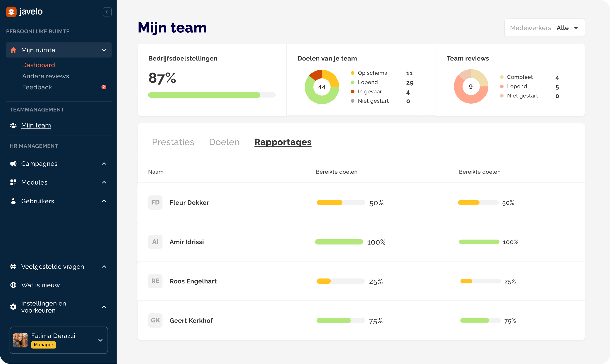Open Amir Idrissi's name
Screen dimensions: 610x364
click(x=187, y=242)
